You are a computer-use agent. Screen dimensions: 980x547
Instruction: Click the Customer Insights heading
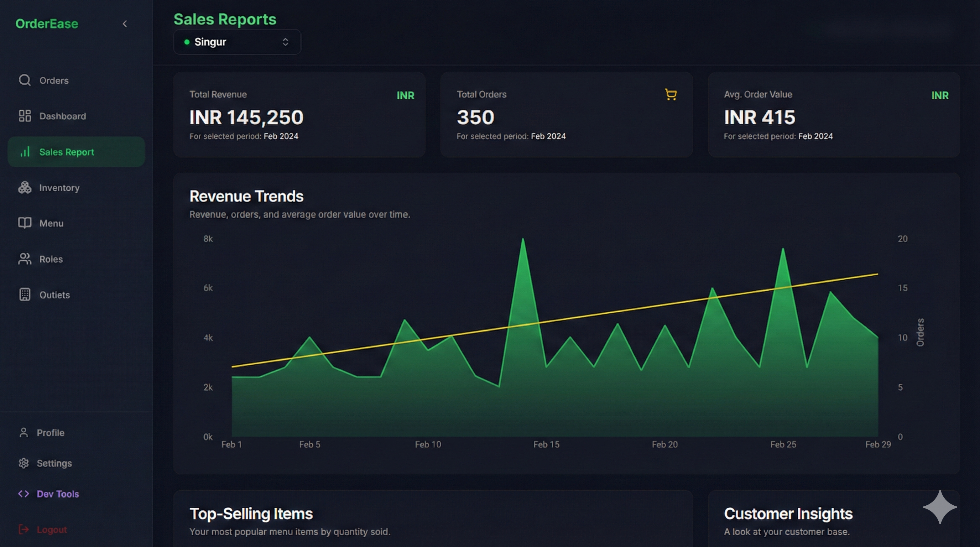pos(788,514)
